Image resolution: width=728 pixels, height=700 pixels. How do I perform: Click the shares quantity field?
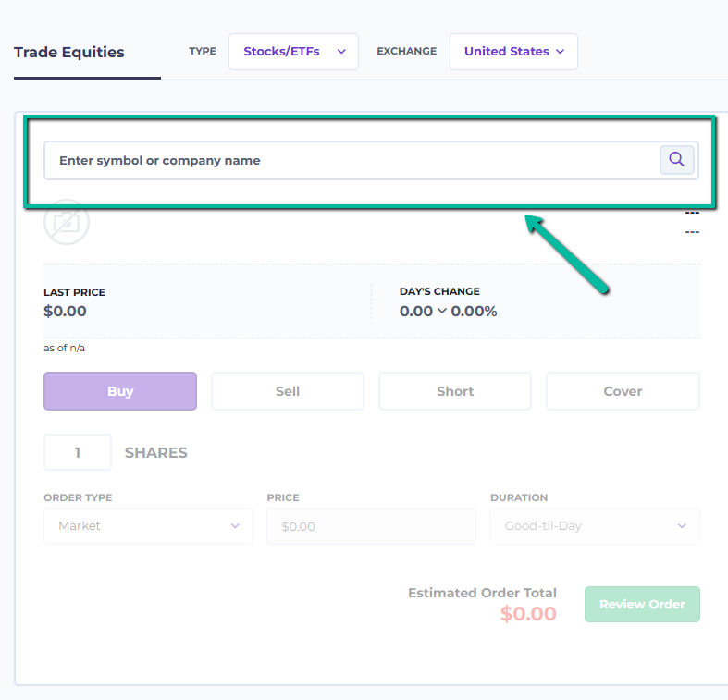pyautogui.click(x=78, y=452)
